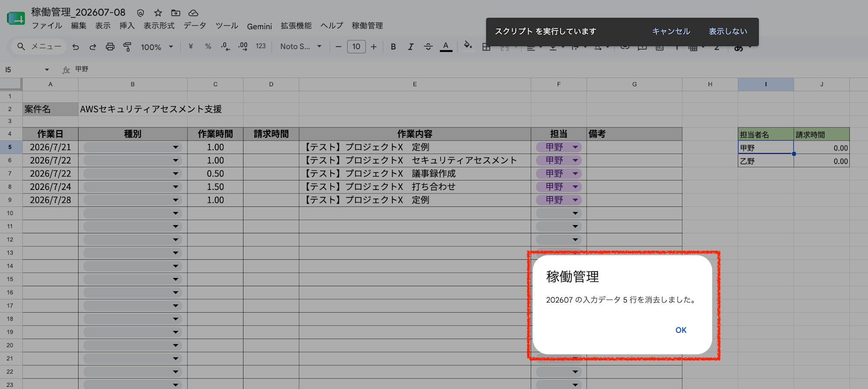Select row 9 header
Viewport: 868px width, 389px height.
[10, 200]
